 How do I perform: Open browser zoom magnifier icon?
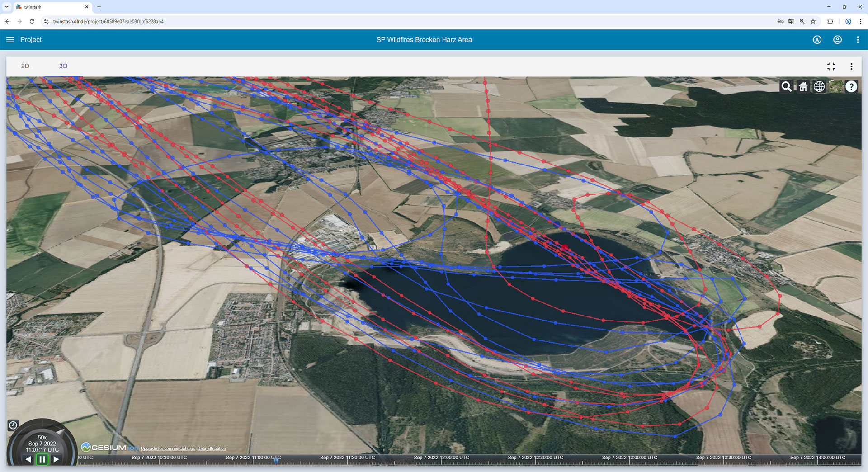point(802,21)
